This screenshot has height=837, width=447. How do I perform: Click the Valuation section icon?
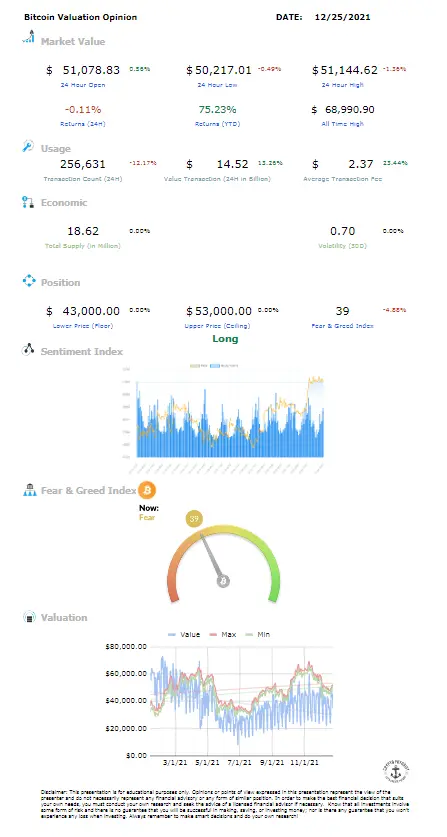pos(29,617)
